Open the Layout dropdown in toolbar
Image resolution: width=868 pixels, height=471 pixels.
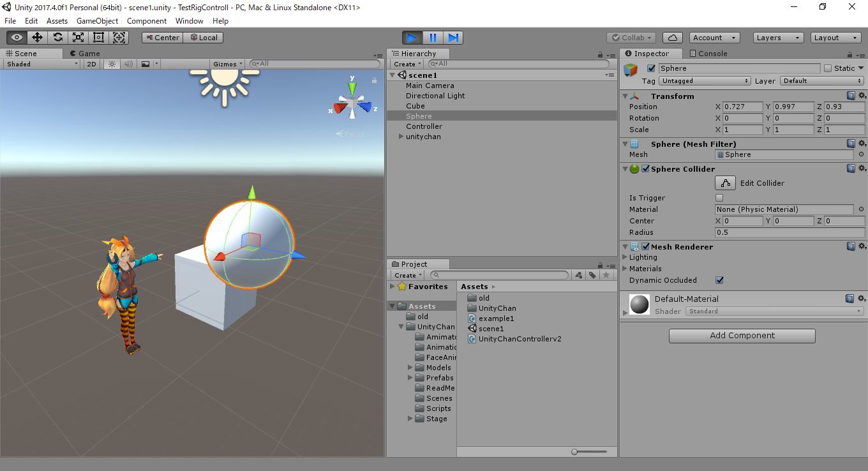[836, 38]
